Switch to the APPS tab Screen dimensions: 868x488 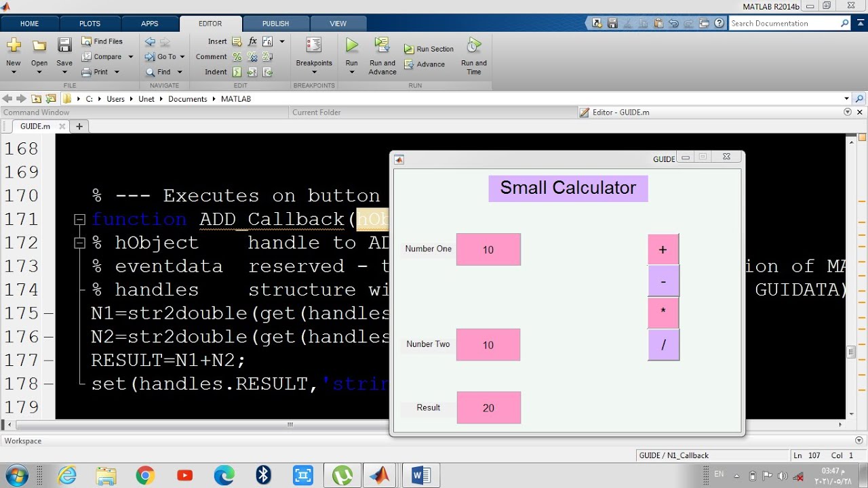point(150,24)
